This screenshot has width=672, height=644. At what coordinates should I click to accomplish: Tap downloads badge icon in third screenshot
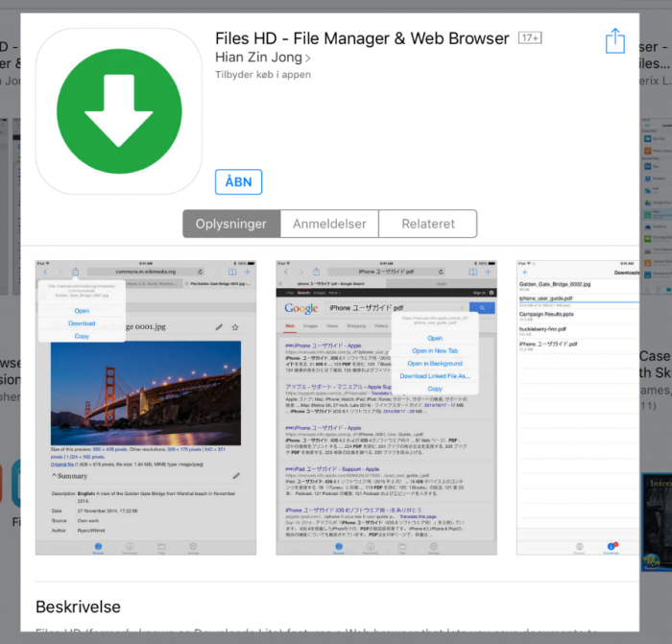click(x=612, y=546)
